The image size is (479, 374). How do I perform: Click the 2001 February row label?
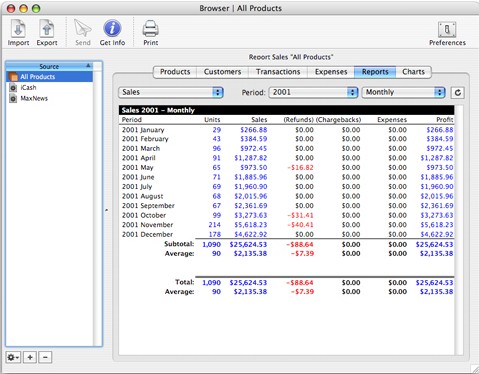[x=145, y=139]
